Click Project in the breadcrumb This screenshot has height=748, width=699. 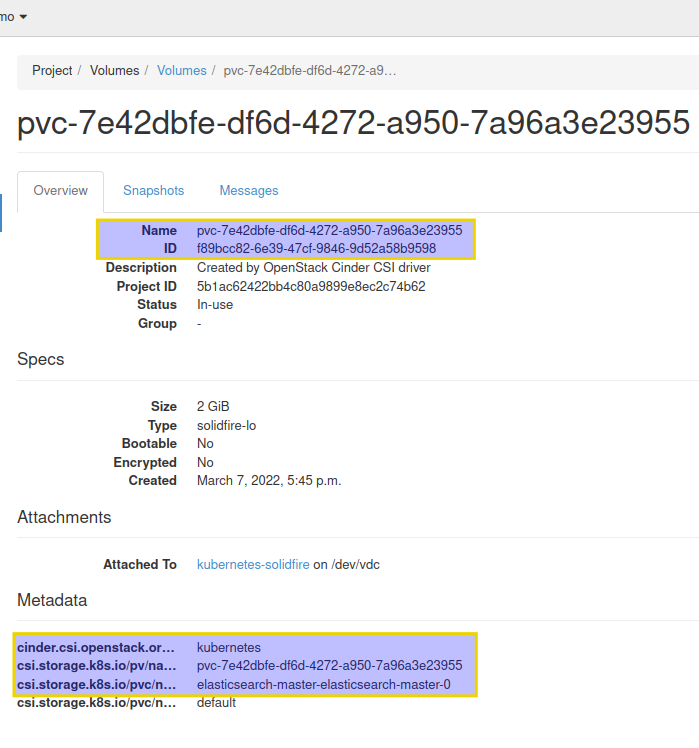(x=52, y=71)
